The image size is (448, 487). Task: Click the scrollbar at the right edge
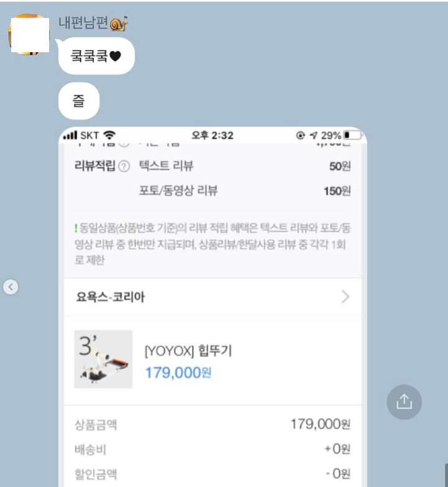[446, 475]
